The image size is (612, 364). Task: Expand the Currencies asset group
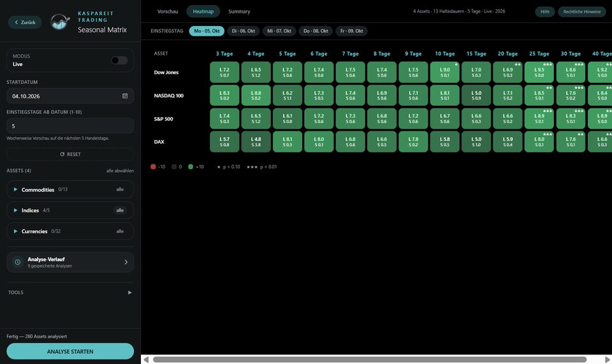coord(15,231)
